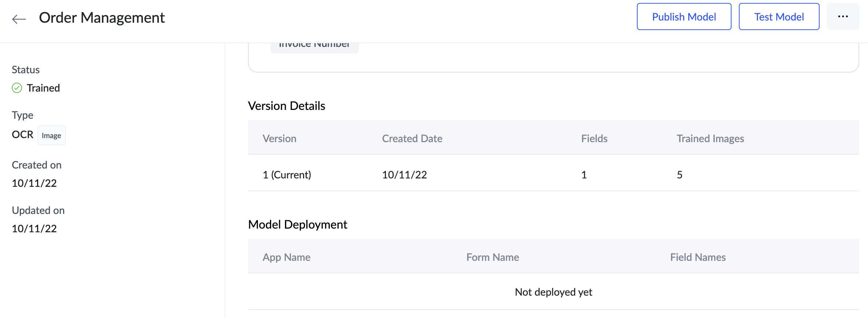Click the Field Names column header

(697, 257)
